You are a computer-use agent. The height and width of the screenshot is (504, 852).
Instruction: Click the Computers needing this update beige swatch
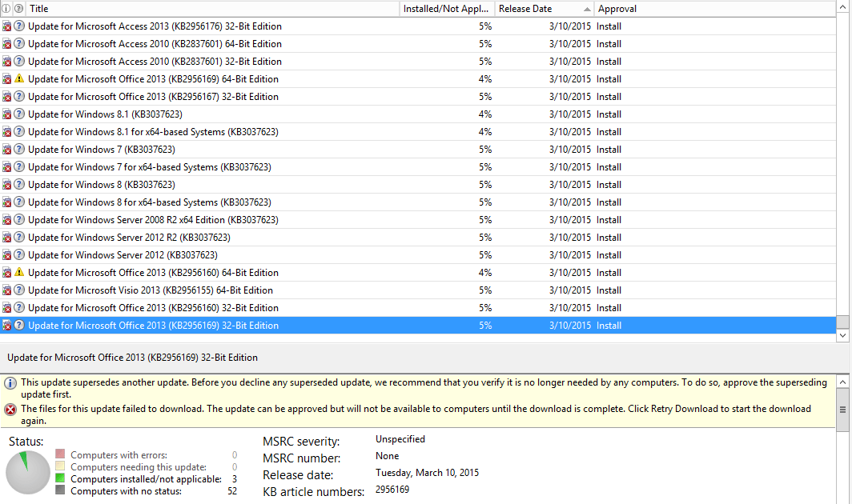pos(60,466)
